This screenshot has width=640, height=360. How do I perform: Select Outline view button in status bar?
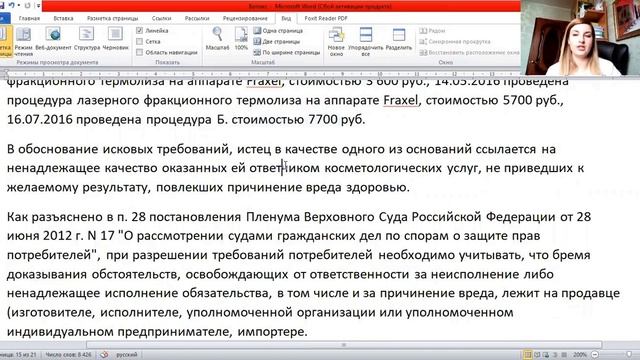pyautogui.click(x=556, y=355)
